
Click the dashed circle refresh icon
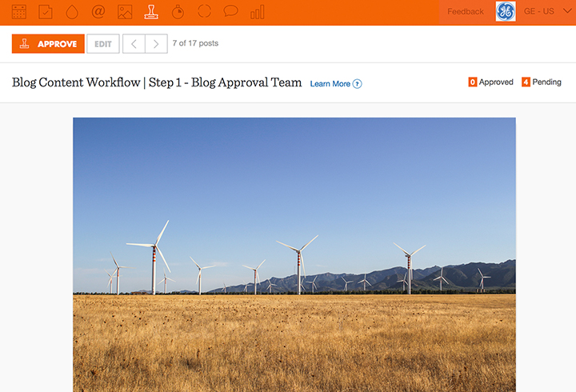pyautogui.click(x=204, y=11)
